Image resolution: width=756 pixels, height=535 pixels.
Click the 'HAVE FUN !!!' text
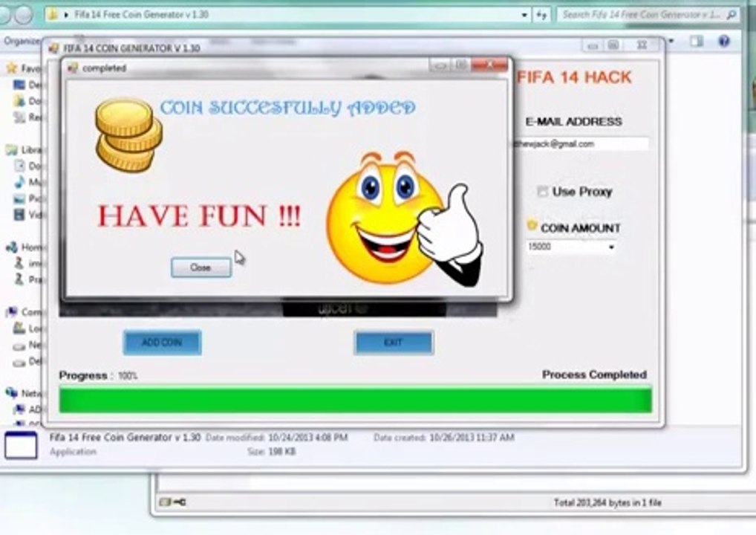(199, 215)
